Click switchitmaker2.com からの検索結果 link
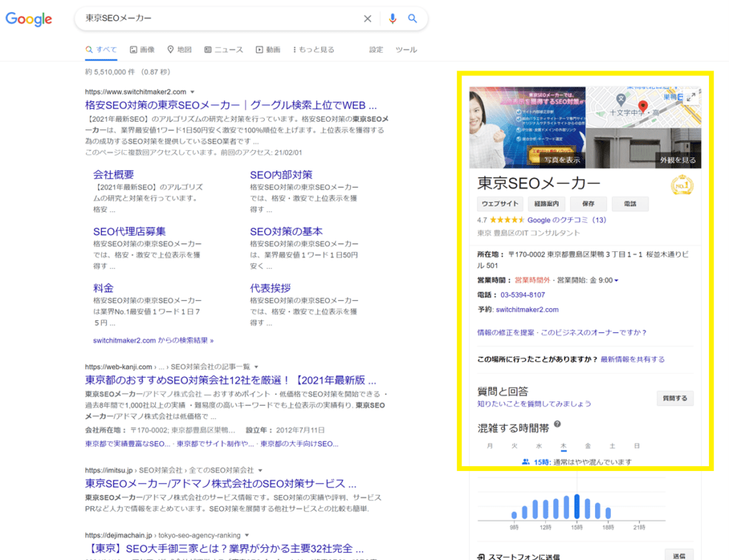Screen dimensions: 729x560 click(154, 340)
